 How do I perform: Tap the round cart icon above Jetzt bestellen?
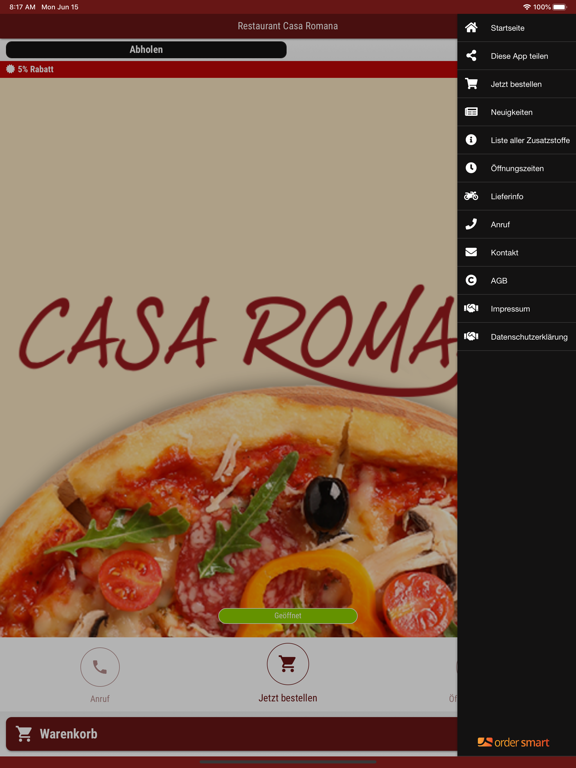point(288,664)
